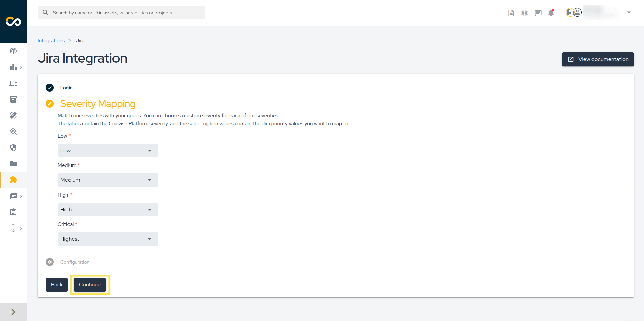Click the document icon in top bar
This screenshot has width=644, height=321.
511,13
